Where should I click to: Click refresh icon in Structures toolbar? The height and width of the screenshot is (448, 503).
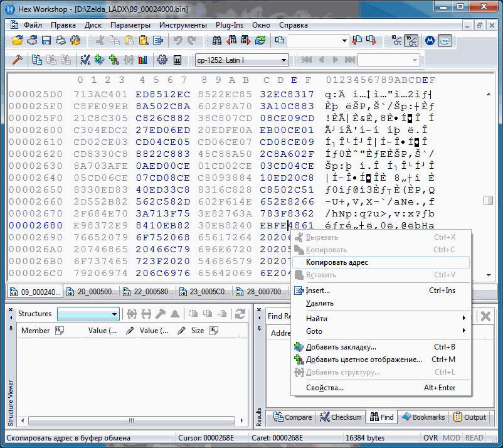click(240, 314)
